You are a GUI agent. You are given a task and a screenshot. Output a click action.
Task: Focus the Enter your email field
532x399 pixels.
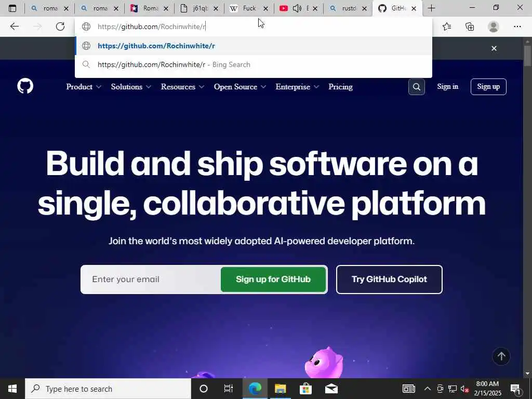tap(151, 279)
